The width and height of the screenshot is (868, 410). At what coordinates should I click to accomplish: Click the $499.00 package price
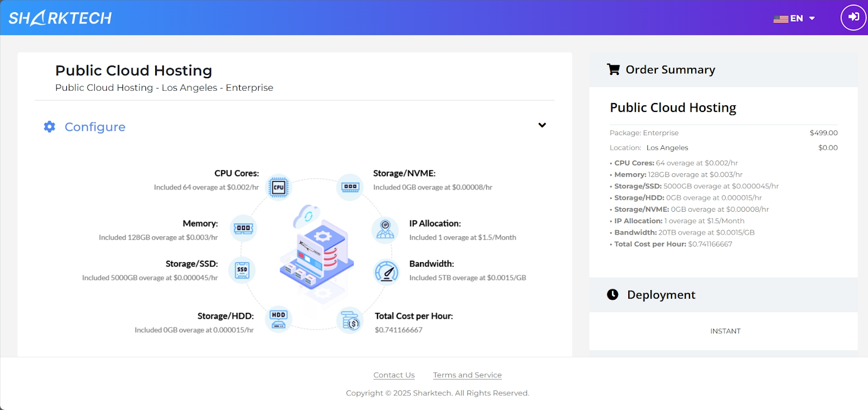pos(824,133)
